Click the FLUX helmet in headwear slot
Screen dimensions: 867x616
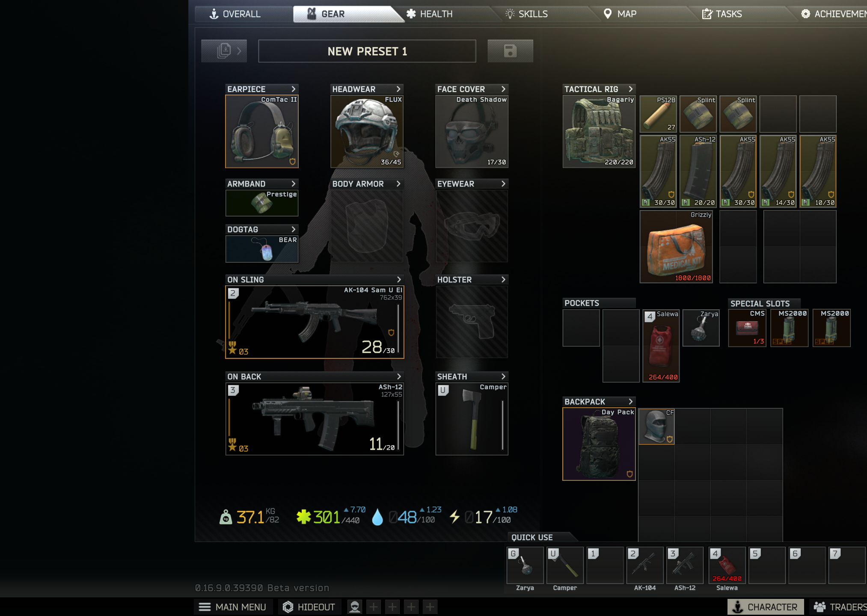click(x=366, y=131)
